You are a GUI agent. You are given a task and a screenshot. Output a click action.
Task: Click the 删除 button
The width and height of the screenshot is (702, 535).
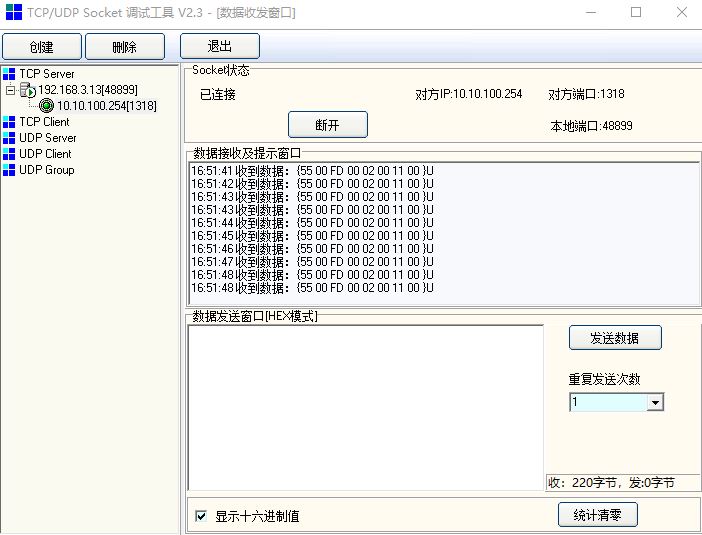(x=125, y=47)
